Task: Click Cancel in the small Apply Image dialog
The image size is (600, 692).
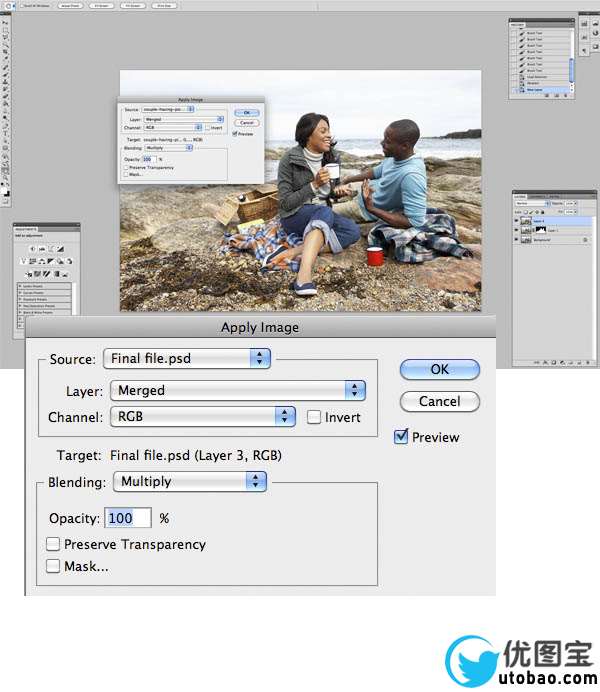Action: pos(247,123)
